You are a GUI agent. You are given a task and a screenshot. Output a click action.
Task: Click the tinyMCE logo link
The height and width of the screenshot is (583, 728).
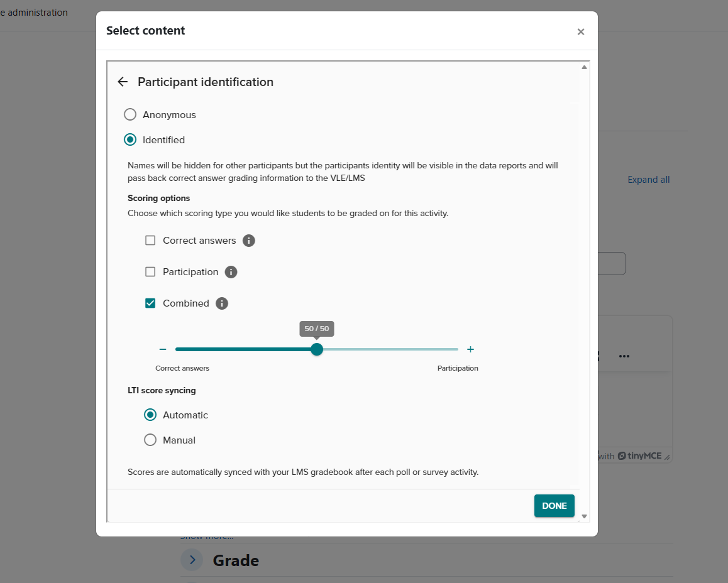click(x=639, y=456)
